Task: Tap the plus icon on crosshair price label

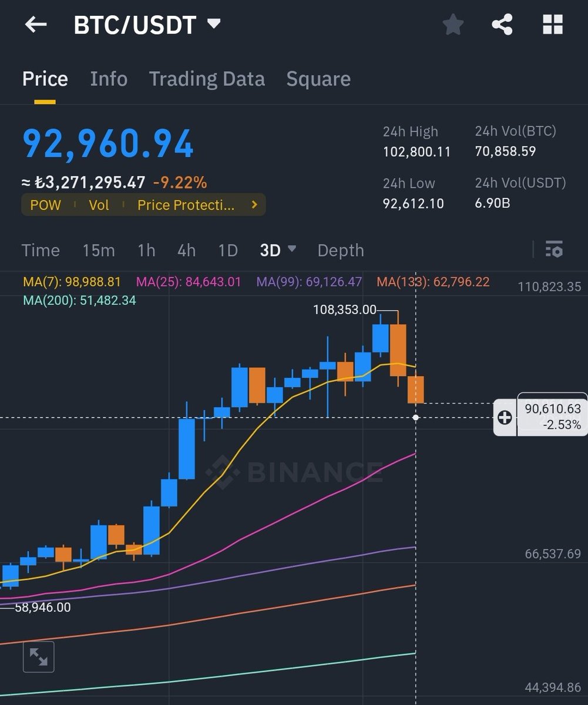Action: point(504,418)
